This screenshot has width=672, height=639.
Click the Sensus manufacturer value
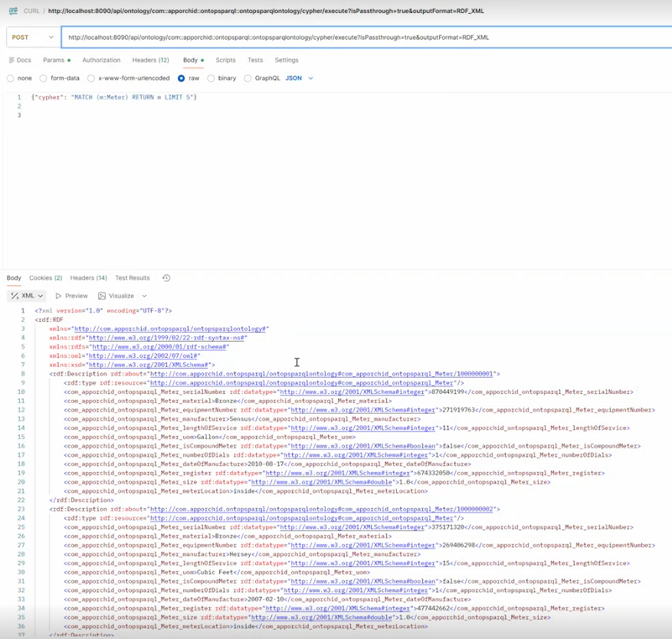point(240,418)
